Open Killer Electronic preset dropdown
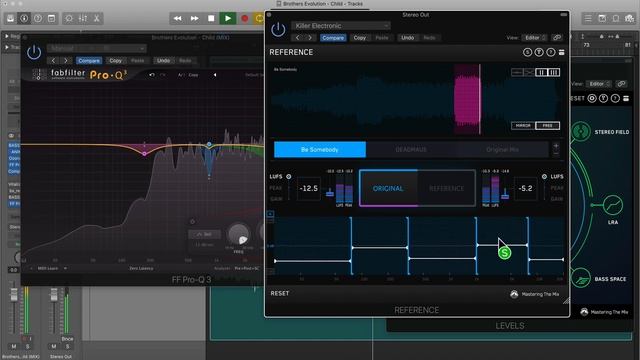 [341, 26]
